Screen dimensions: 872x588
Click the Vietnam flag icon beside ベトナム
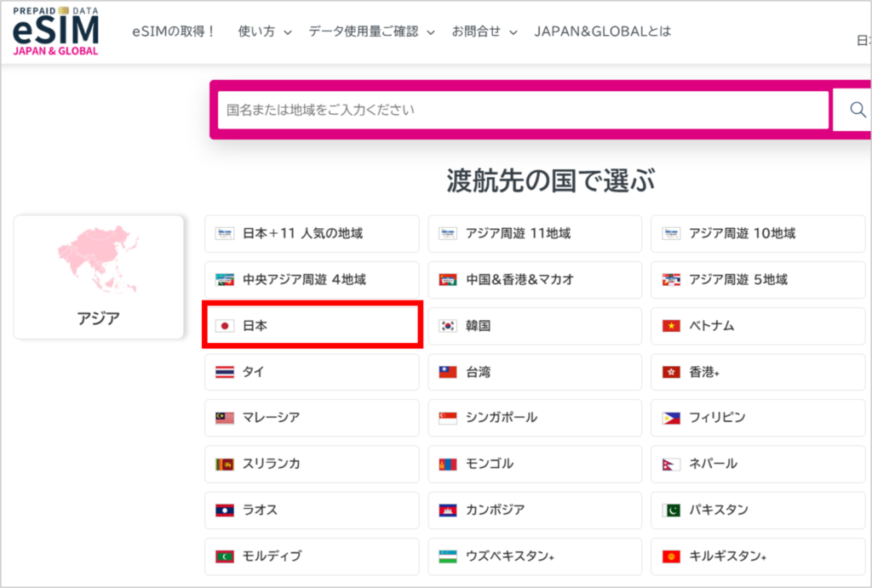[x=670, y=326]
